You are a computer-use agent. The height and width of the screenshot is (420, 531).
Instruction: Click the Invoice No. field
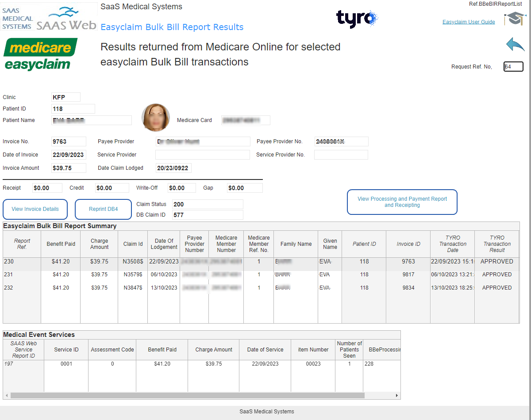point(69,141)
